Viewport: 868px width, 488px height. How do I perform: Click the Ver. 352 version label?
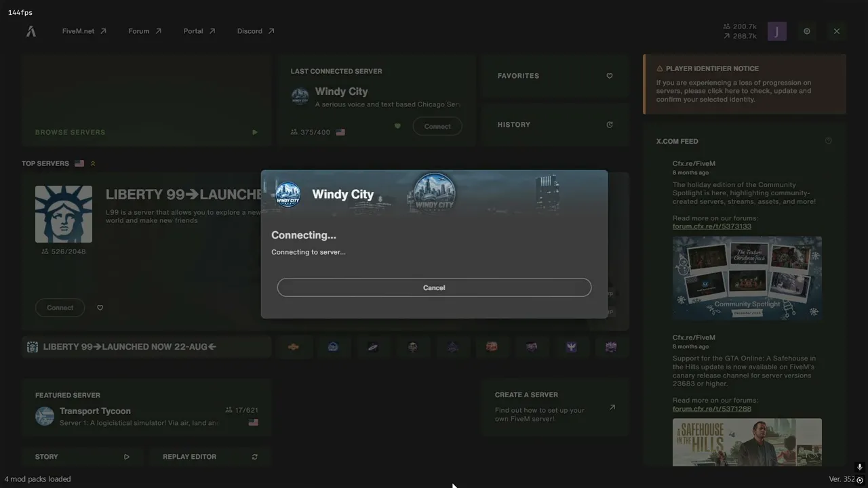(x=842, y=479)
